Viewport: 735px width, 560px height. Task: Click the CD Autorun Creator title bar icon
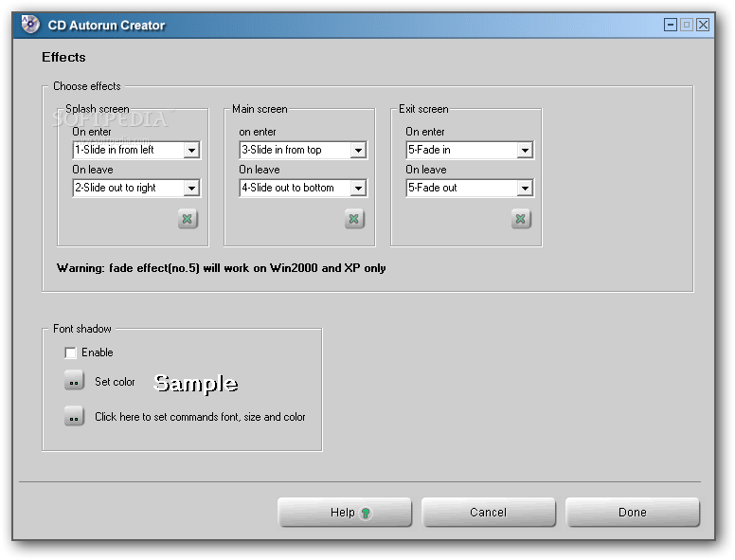[x=30, y=25]
